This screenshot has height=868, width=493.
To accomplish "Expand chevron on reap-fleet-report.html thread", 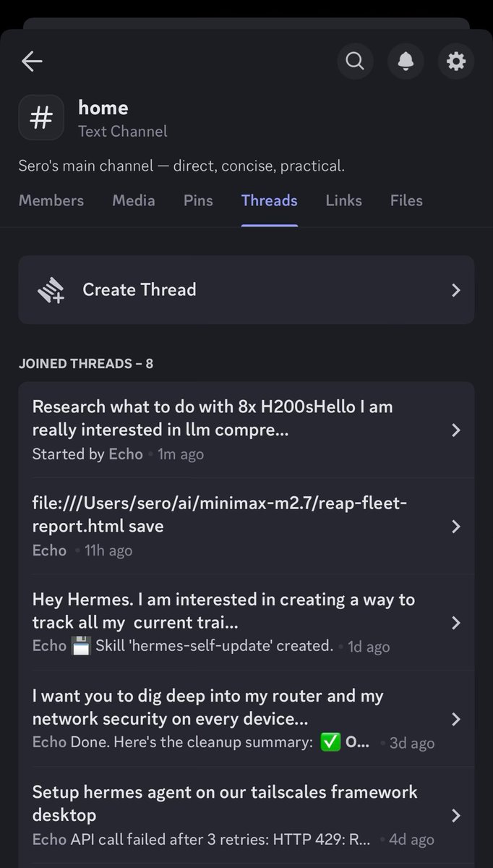I will pyautogui.click(x=455, y=527).
